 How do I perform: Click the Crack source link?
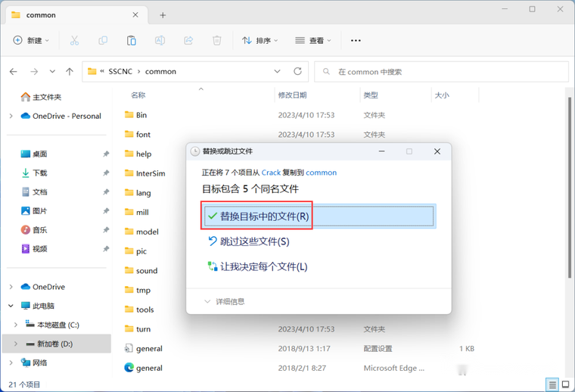271,173
